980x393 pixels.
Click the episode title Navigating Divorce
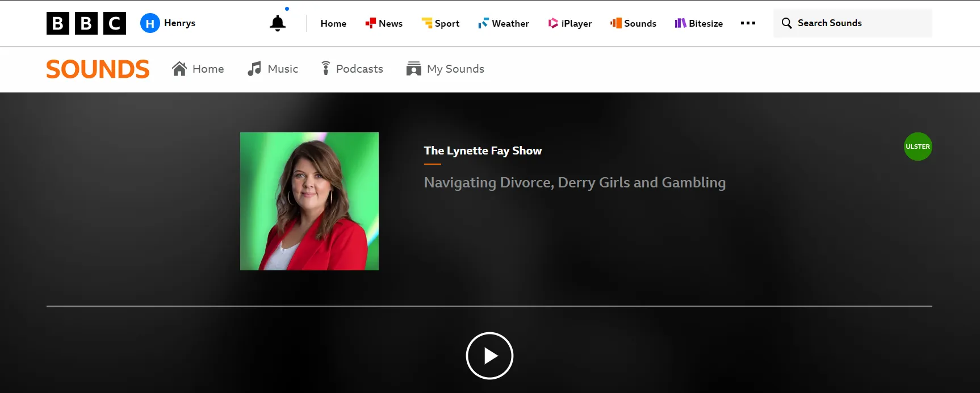click(575, 183)
